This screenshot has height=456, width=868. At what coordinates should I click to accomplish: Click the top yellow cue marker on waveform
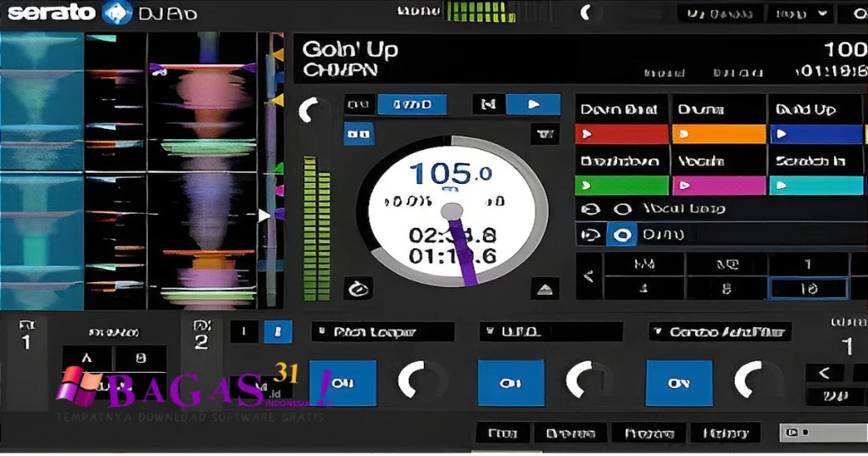[x=277, y=55]
